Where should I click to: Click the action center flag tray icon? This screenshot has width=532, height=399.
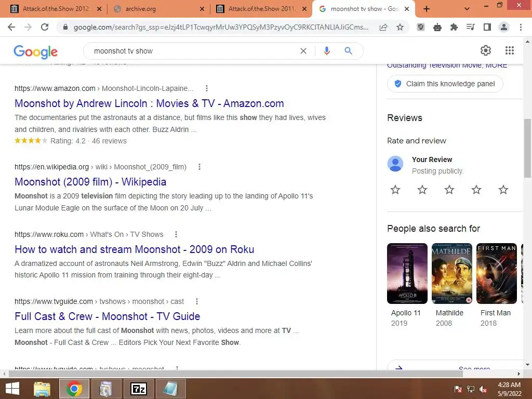pos(458,389)
